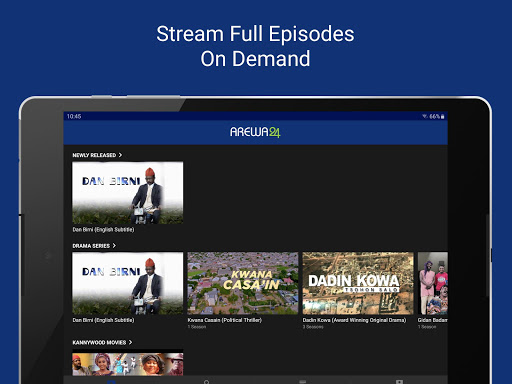This screenshot has width=512, height=384.
Task: Select the Kwana Casa'in series thumbnail
Action: pos(243,283)
